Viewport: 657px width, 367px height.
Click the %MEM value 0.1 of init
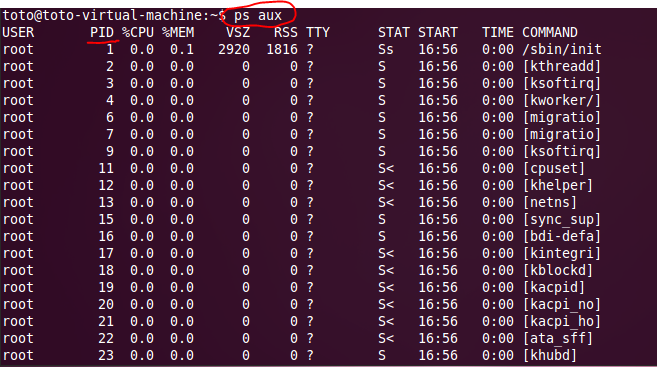point(182,49)
